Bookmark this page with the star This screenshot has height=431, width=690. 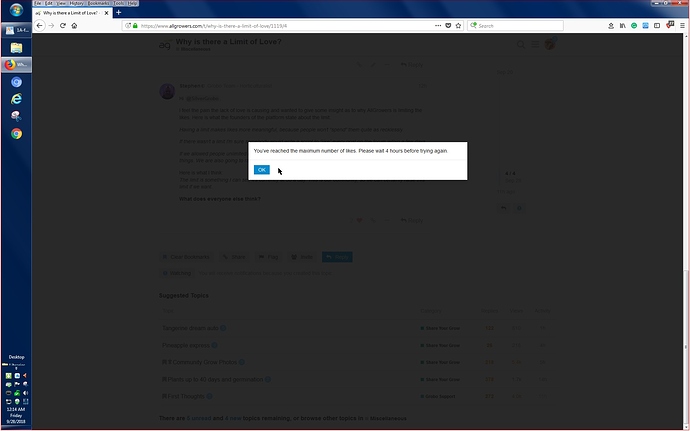tap(458, 26)
